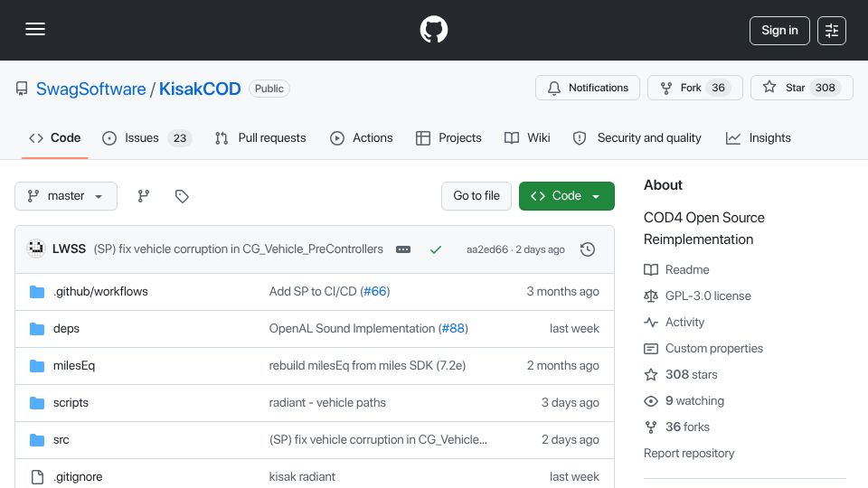Screen dimensions: 868x488
Task: Open pull request #88 link
Action: (453, 329)
